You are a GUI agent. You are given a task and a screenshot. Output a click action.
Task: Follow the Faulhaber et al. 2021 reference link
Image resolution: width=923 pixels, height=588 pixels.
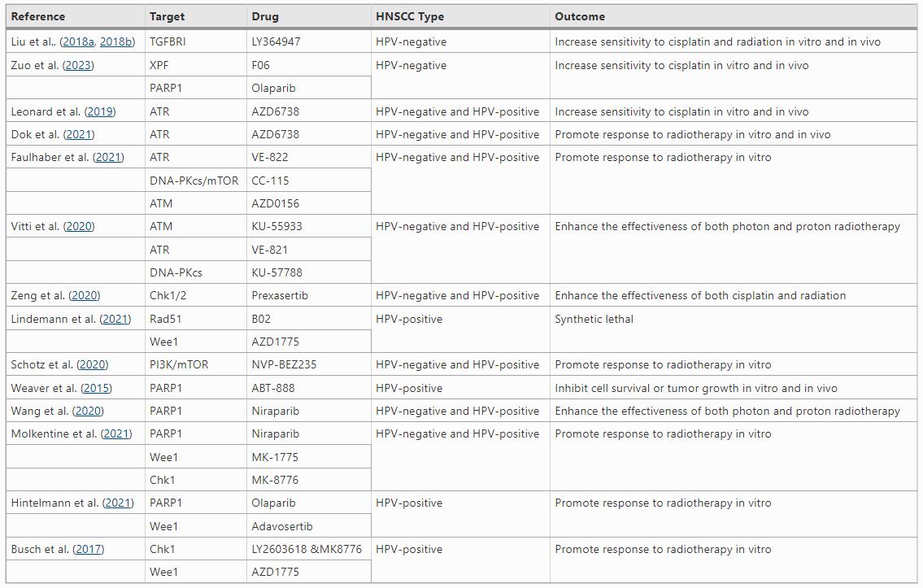tap(108, 157)
